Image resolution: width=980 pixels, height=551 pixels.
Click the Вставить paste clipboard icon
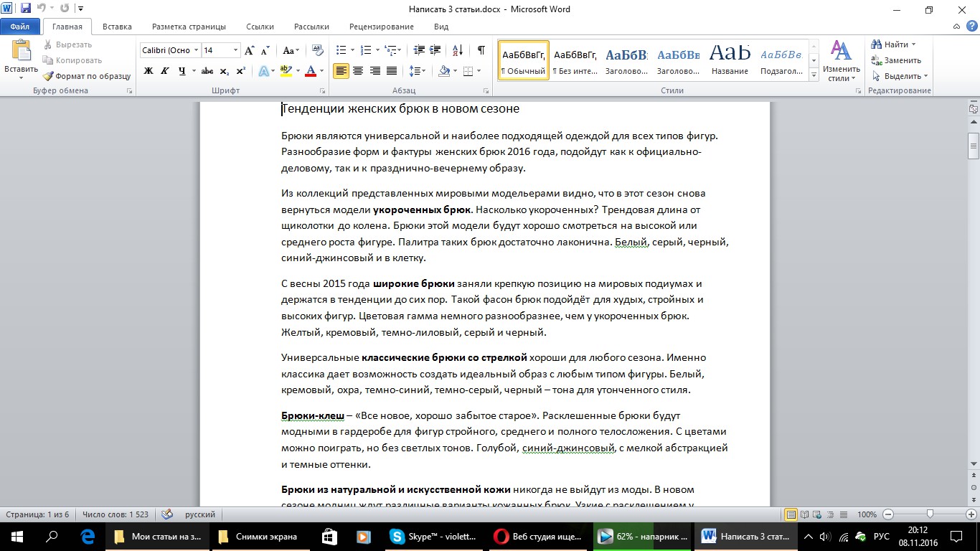click(x=21, y=51)
